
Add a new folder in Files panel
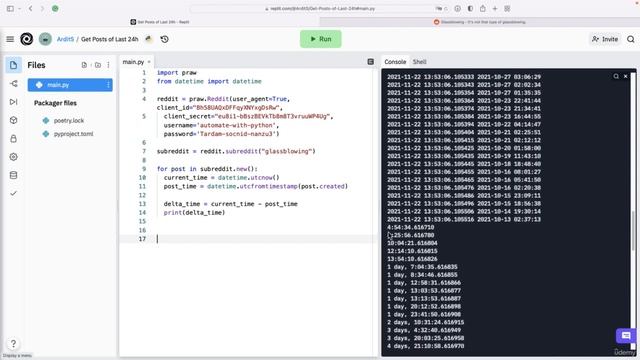98,65
